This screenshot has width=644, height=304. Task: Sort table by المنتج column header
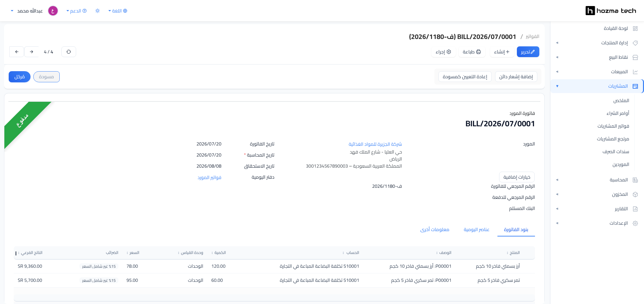tap(513, 253)
